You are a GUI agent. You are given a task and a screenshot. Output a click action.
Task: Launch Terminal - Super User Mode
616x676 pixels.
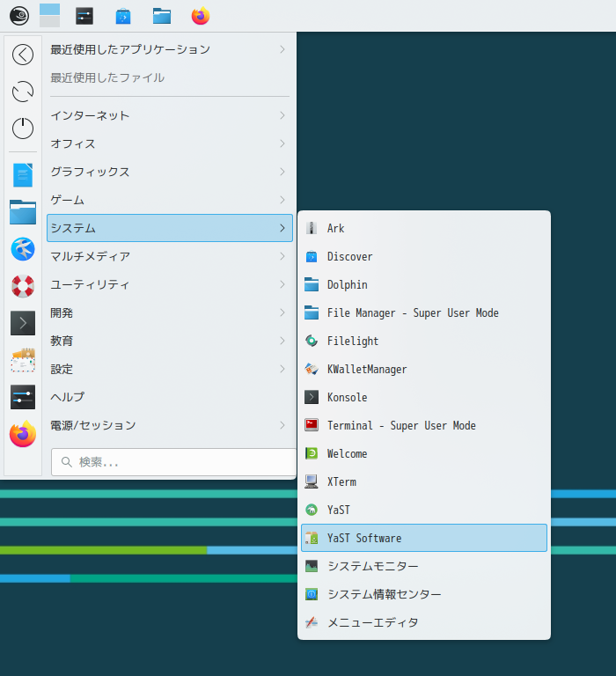tap(424, 425)
